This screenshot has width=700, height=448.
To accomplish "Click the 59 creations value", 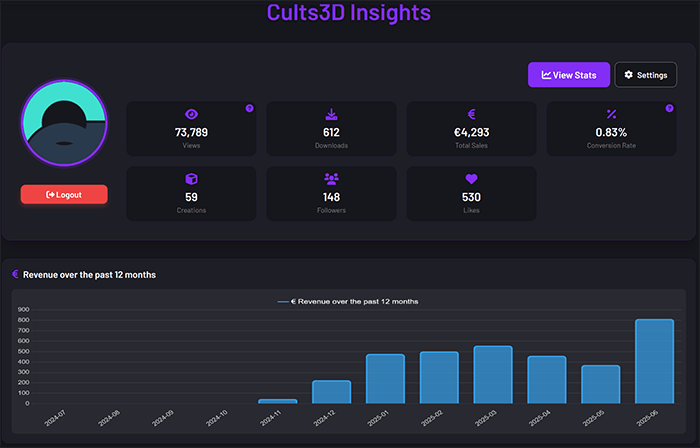I will [192, 197].
